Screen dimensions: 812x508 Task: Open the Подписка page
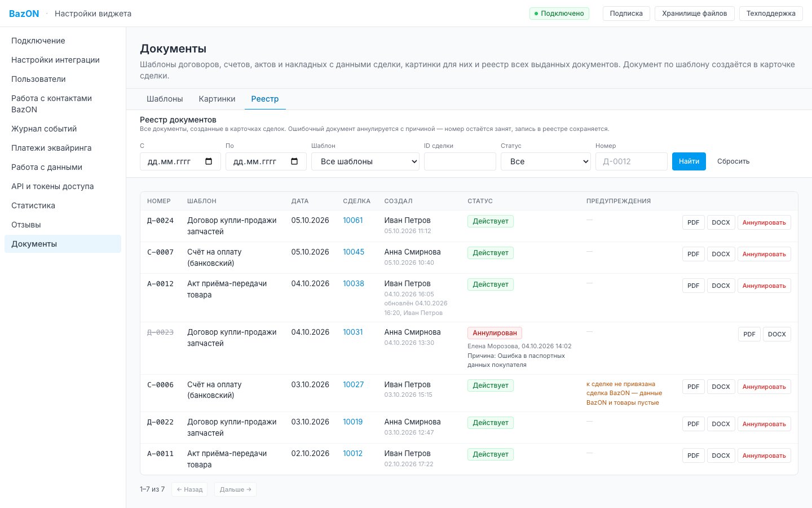pos(626,14)
